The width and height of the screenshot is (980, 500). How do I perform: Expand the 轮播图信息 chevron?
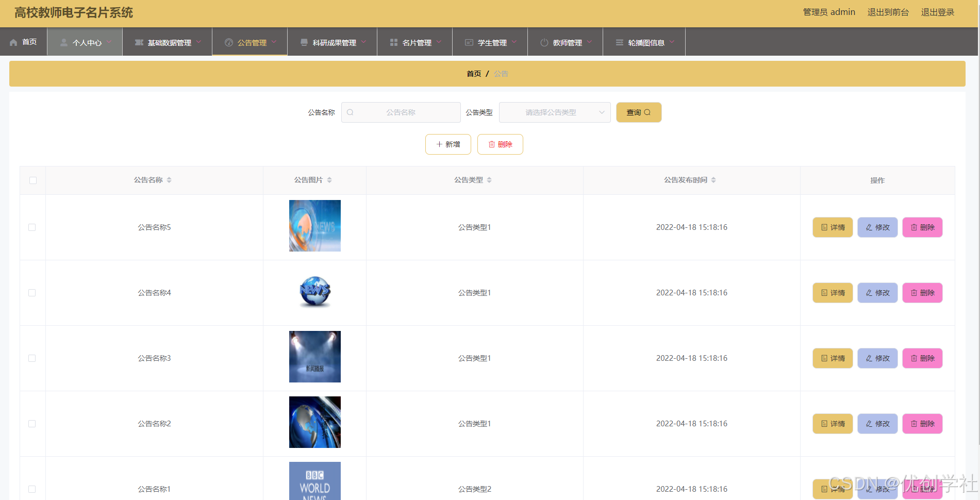[x=672, y=42]
